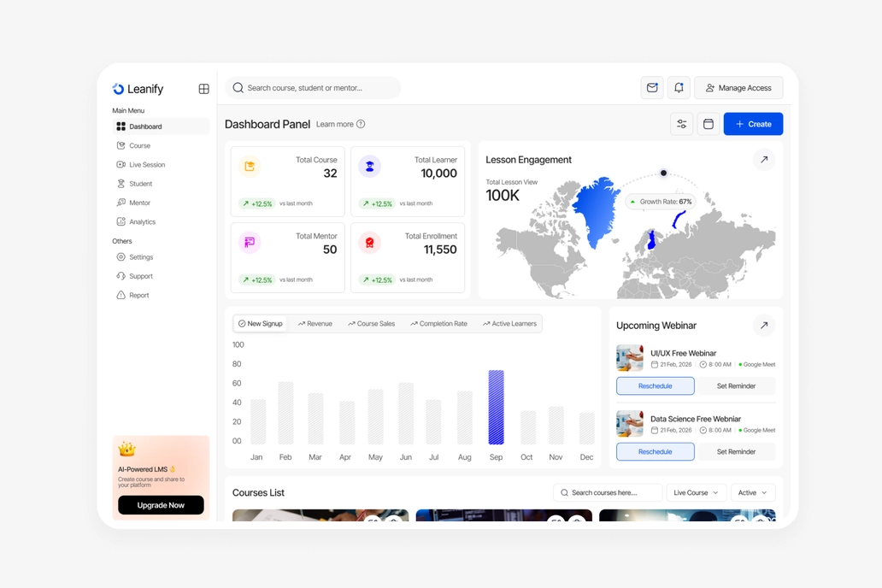Viewport: 882px width, 588px height.
Task: Click the UI/UX Free Webinar thumbnail
Action: click(629, 358)
